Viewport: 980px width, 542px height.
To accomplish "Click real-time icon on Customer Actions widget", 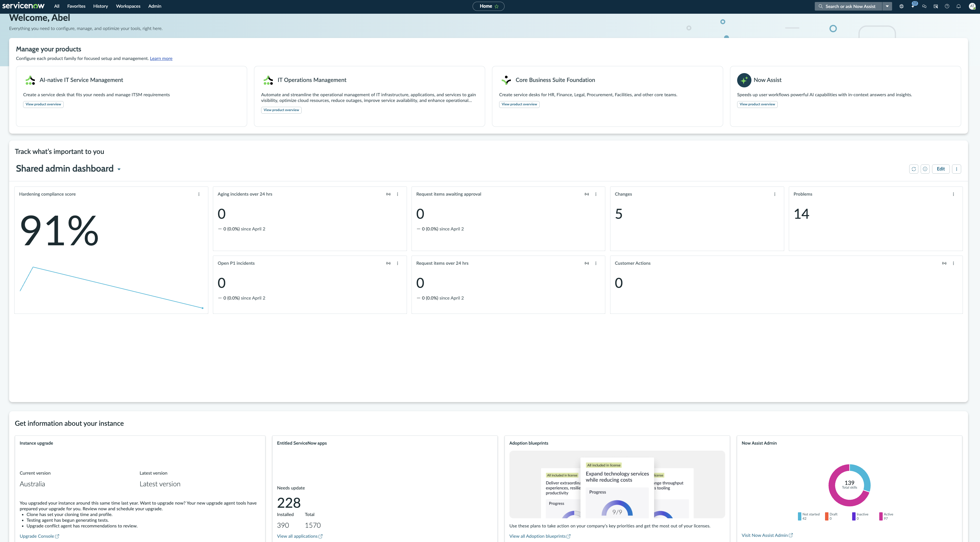I will [944, 263].
